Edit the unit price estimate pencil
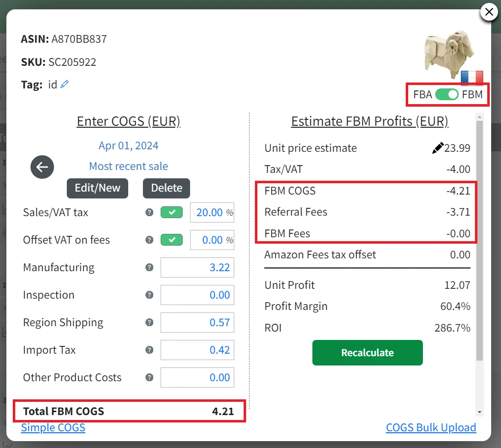 (438, 148)
